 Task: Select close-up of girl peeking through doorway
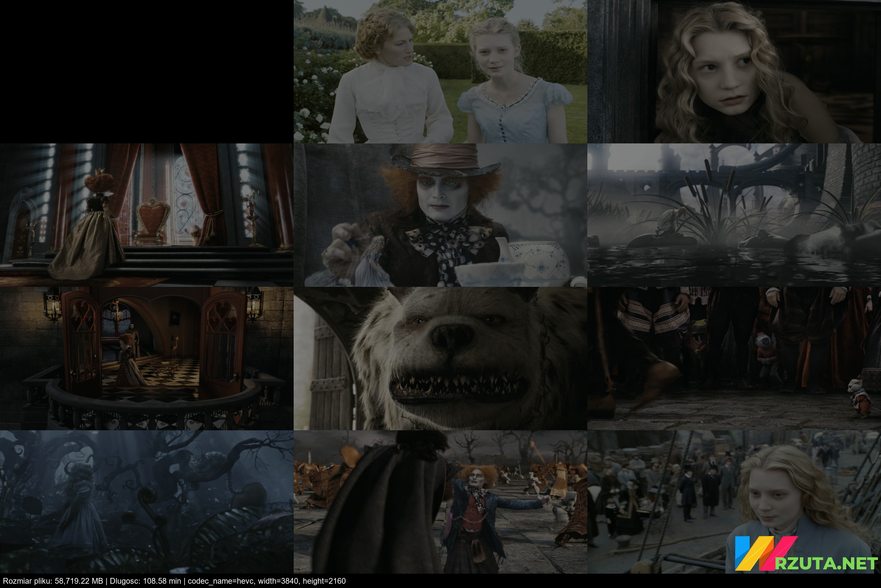[x=734, y=71]
